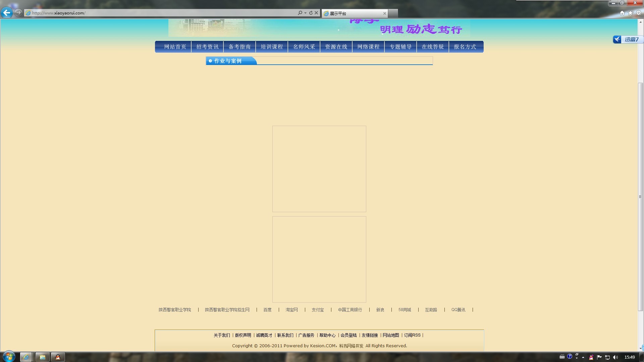Select the 网络课程 tab
This screenshot has width=644, height=362.
pos(368,46)
